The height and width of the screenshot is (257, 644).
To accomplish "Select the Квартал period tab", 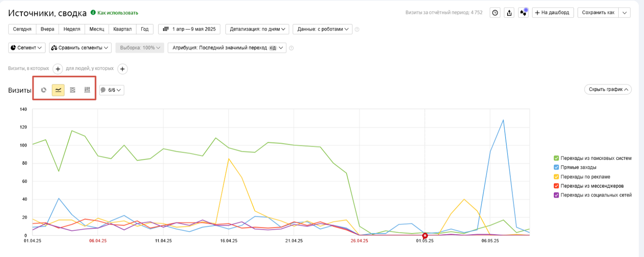I will [122, 29].
